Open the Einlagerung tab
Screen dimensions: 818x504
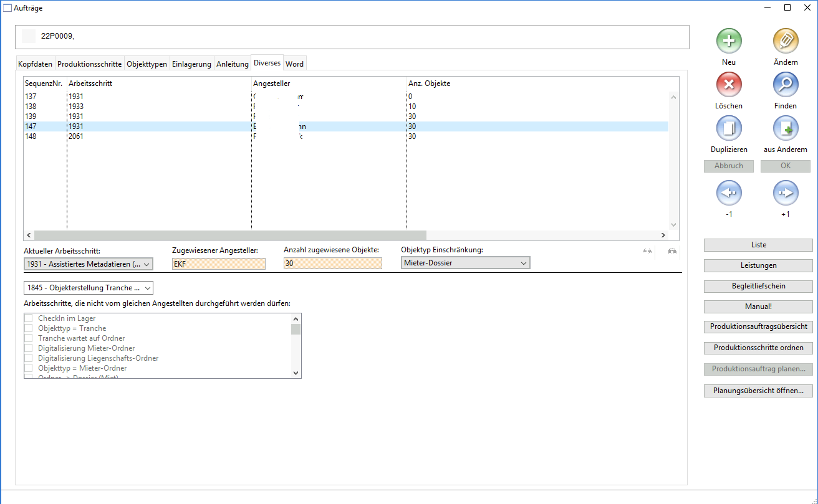pyautogui.click(x=191, y=64)
